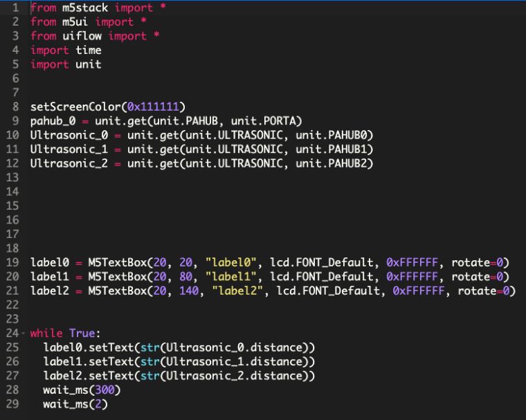Click label1 variable on line 20
The width and height of the screenshot is (526, 420).
(50, 277)
